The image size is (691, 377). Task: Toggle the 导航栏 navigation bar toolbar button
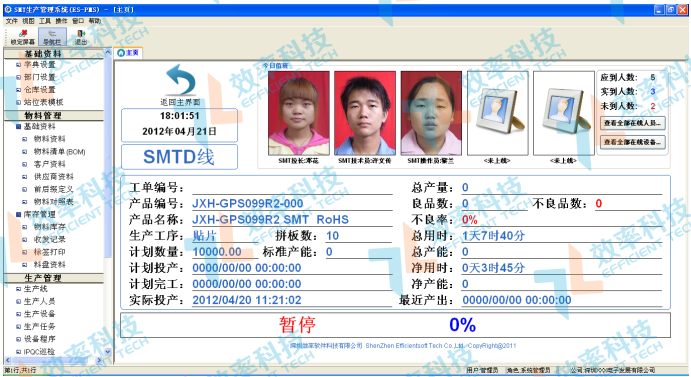click(52, 37)
